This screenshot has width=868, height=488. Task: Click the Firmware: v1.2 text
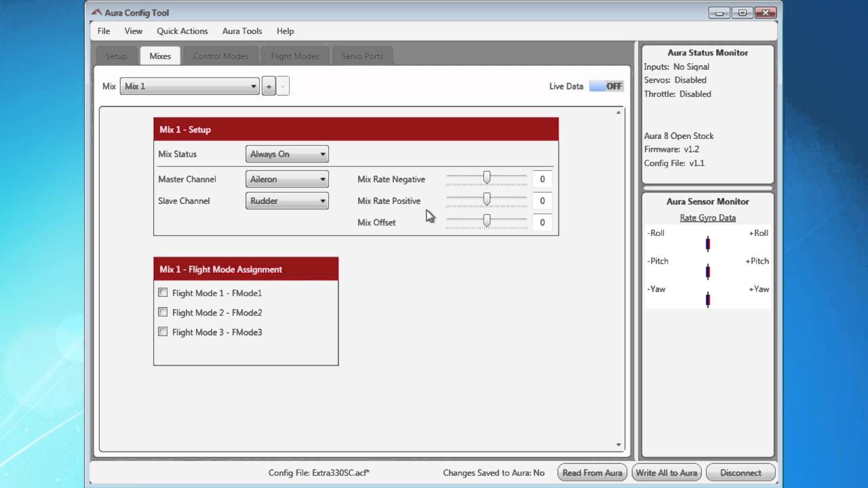(x=671, y=149)
